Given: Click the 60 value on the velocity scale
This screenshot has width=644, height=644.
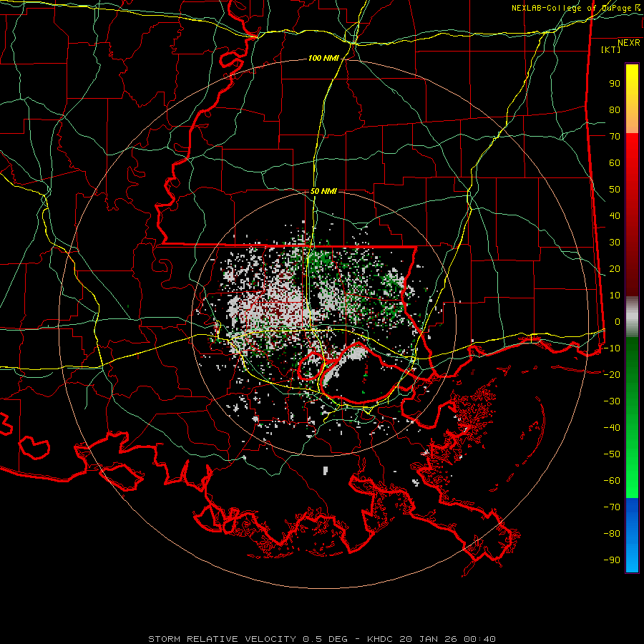Looking at the screenshot, I should coord(615,163).
